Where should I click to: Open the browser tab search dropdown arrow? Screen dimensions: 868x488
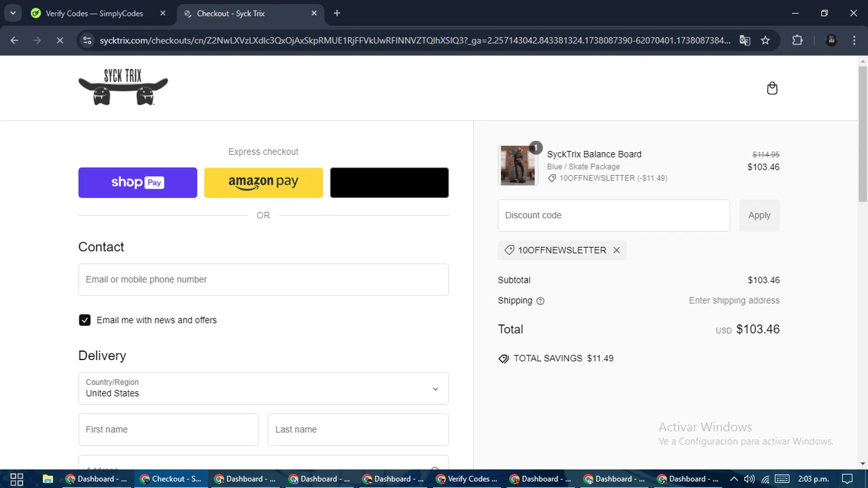tap(13, 13)
